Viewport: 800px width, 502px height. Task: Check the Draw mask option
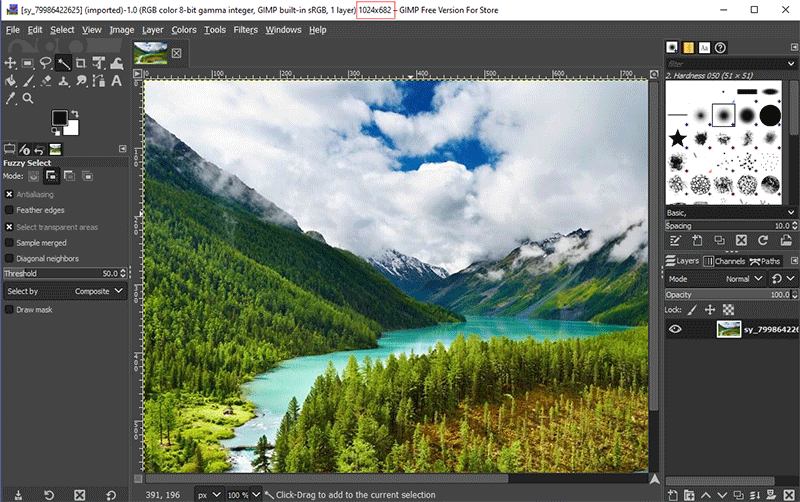pyautogui.click(x=9, y=310)
